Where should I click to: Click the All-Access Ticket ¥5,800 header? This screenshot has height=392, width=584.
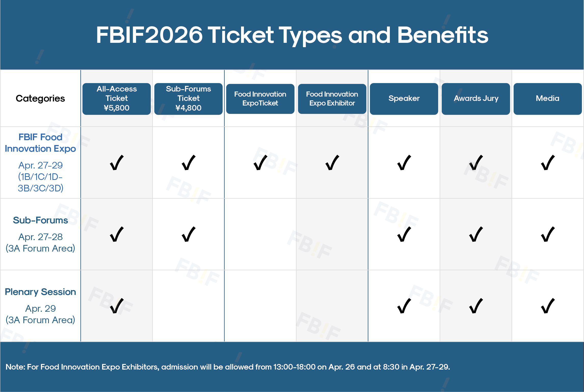click(x=116, y=99)
